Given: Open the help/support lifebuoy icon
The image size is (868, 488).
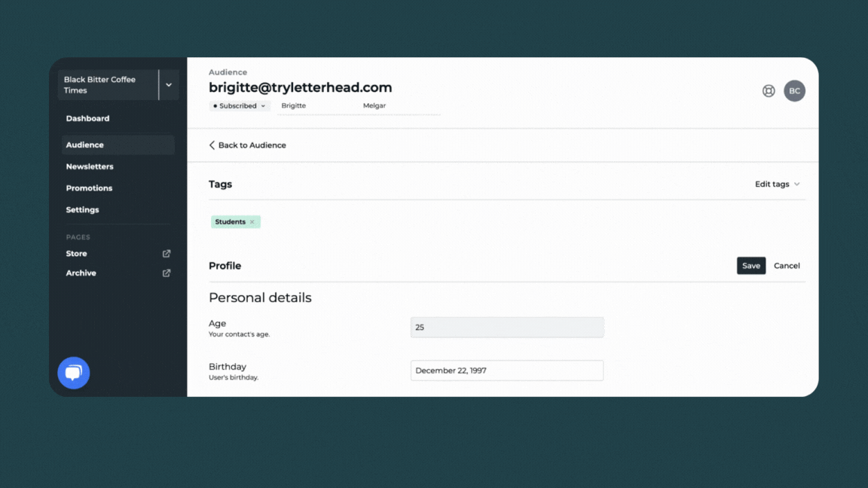Looking at the screenshot, I should click(x=768, y=90).
